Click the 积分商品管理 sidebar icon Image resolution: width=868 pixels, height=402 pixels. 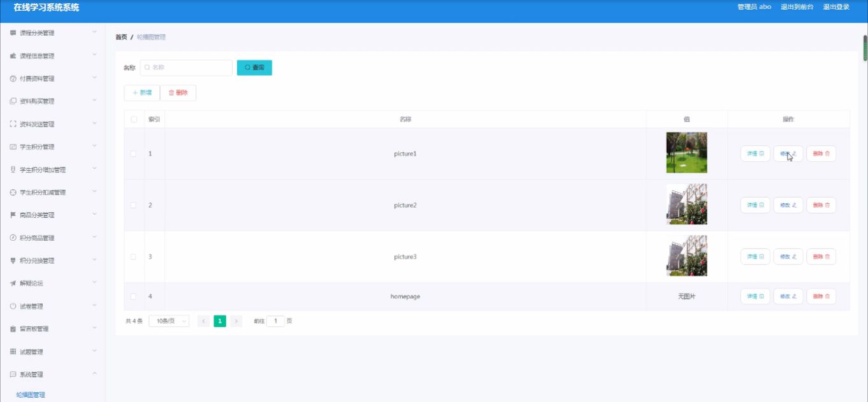point(13,238)
